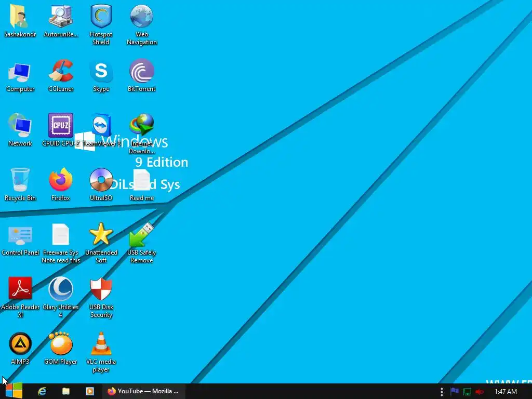
Task: Open the Unattended Soft star icon
Action: pos(101,234)
